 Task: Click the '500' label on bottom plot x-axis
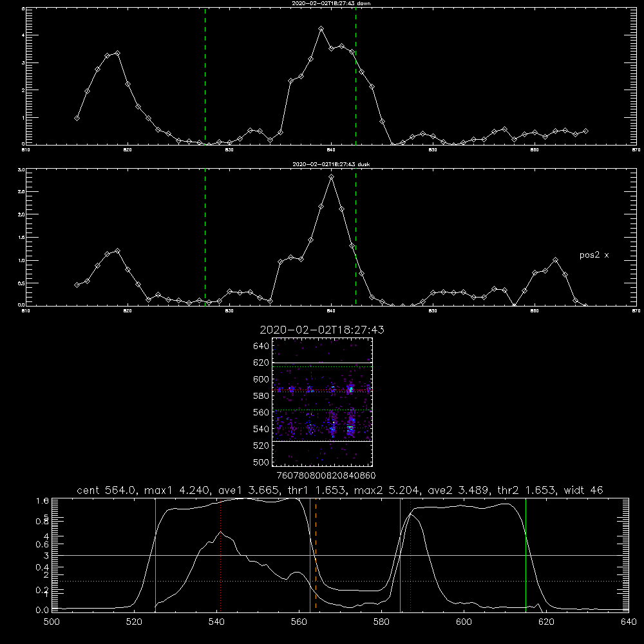click(x=52, y=622)
